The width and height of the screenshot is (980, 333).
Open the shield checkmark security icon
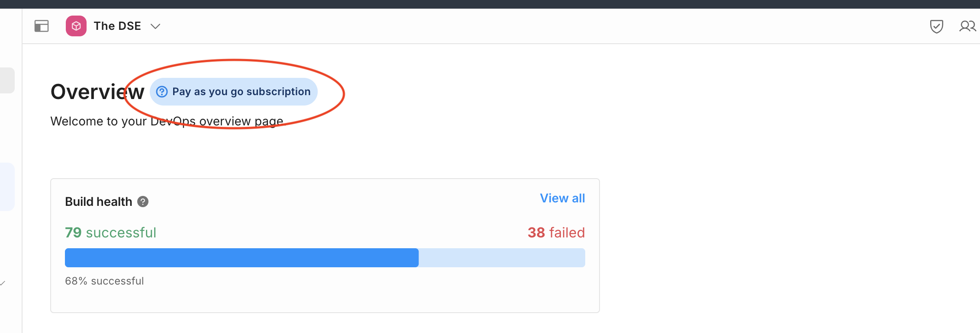click(x=936, y=26)
